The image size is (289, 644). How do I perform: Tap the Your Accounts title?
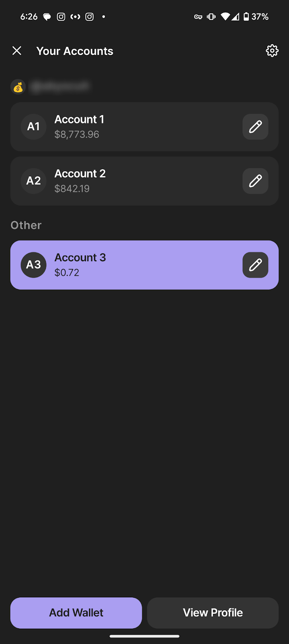(x=75, y=51)
